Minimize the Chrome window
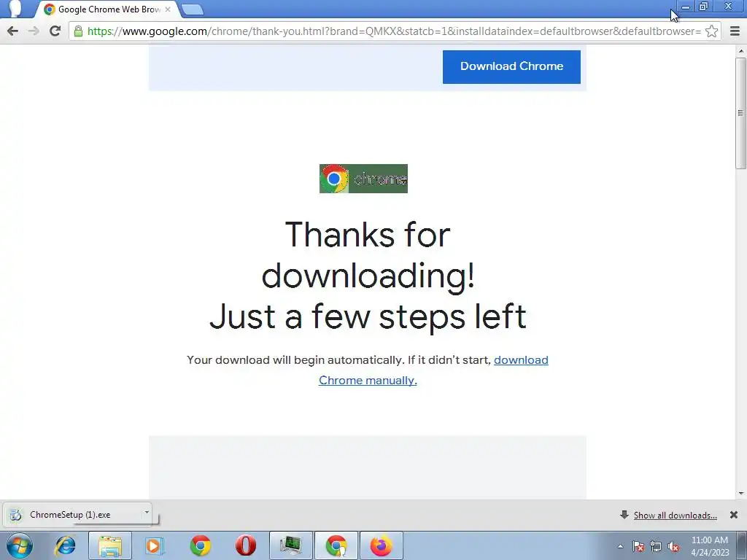 [x=686, y=7]
